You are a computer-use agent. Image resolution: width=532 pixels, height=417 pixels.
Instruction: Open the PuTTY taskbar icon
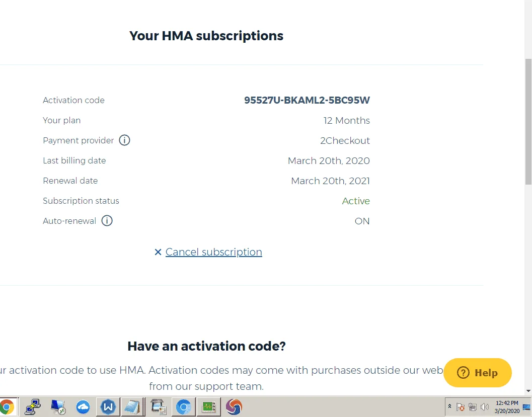pos(33,406)
